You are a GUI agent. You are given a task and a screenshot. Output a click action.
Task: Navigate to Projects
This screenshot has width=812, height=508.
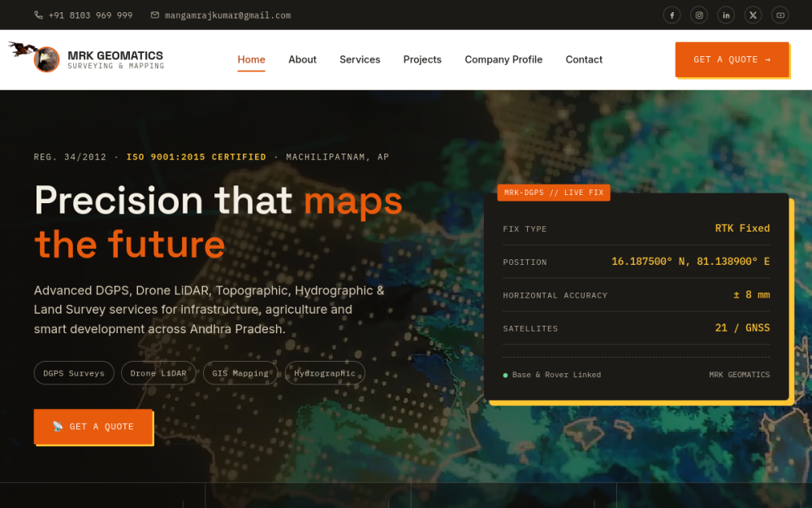pos(422,59)
